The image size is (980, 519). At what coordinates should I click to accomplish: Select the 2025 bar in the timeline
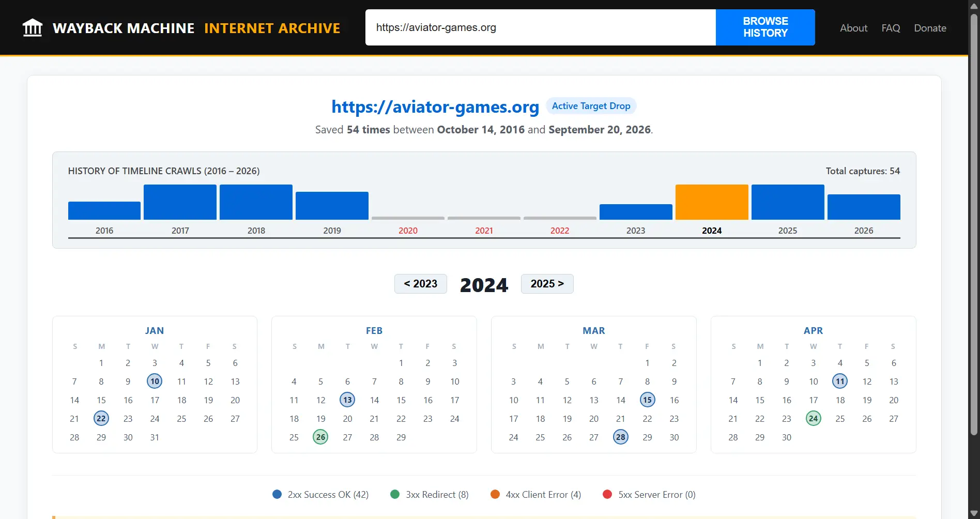[788, 202]
